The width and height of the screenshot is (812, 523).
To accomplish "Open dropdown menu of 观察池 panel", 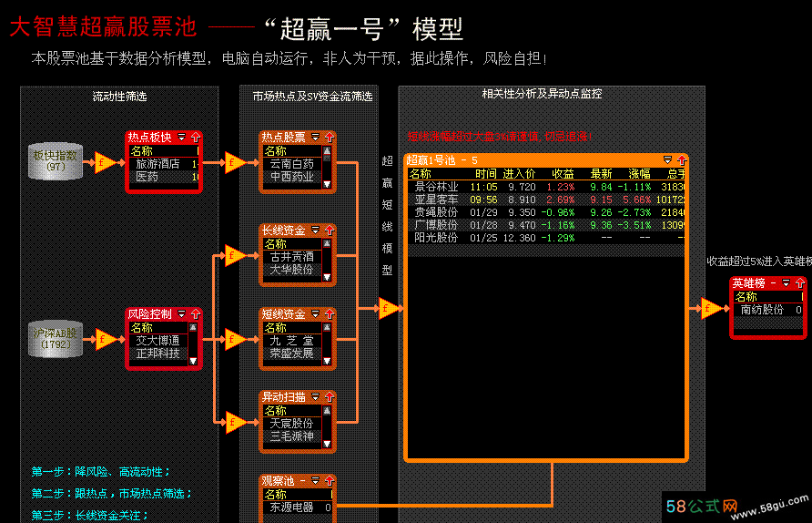I will 315,481.
